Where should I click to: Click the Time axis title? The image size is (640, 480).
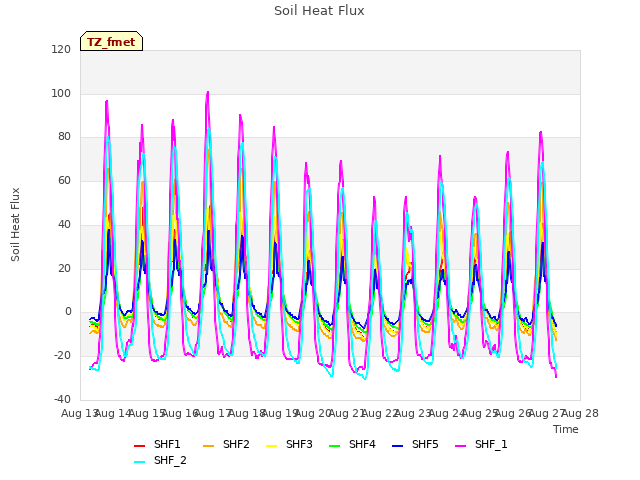click(566, 429)
